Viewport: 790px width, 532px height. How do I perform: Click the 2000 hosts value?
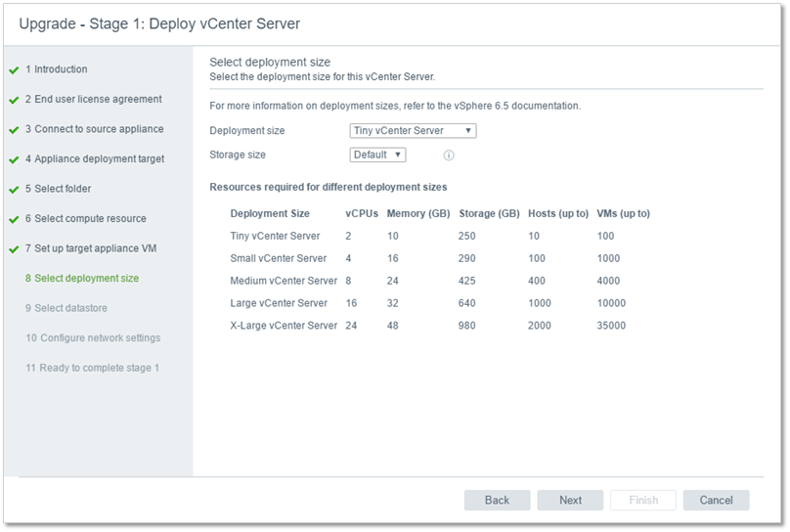click(x=539, y=326)
